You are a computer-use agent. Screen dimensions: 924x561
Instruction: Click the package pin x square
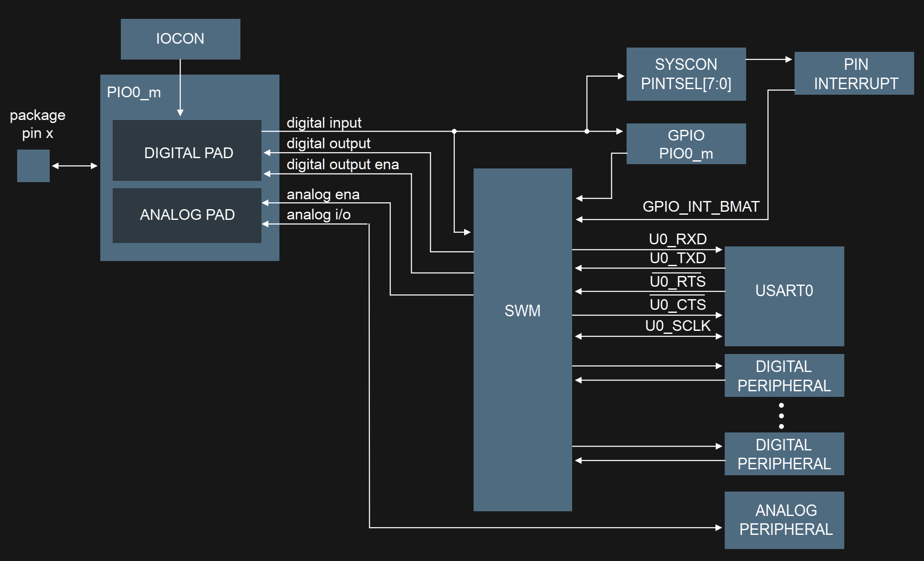33,166
